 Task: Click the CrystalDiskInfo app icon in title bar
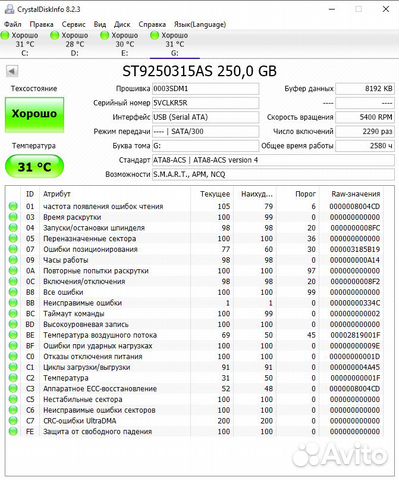pos(10,9)
